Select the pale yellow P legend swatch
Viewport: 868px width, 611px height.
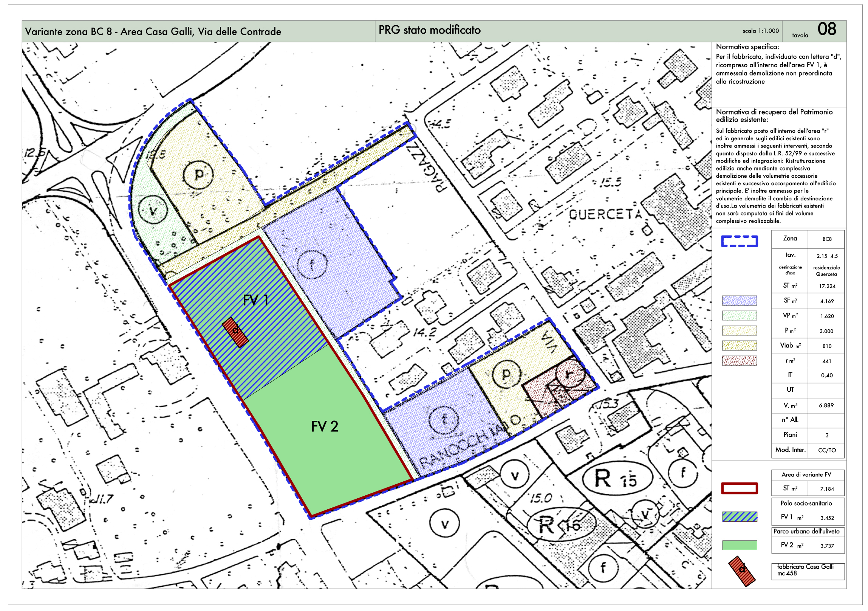tap(740, 331)
